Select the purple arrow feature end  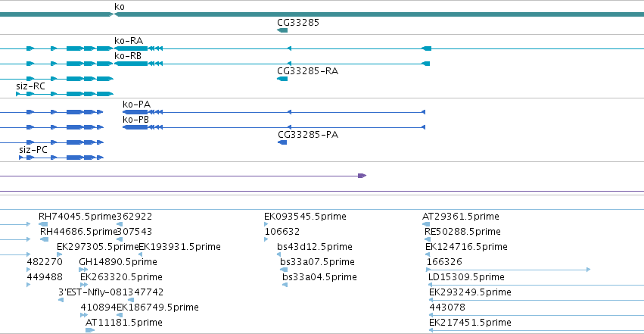[x=362, y=176]
